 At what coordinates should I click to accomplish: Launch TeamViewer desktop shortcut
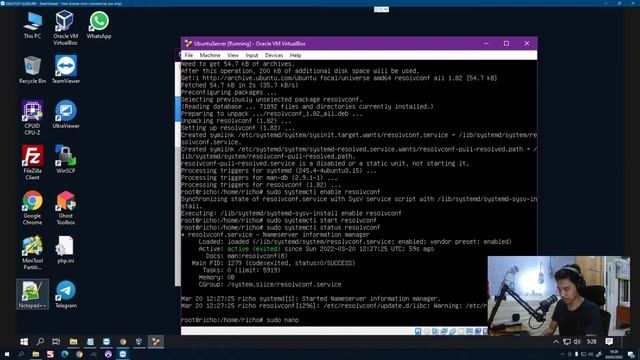point(65,70)
